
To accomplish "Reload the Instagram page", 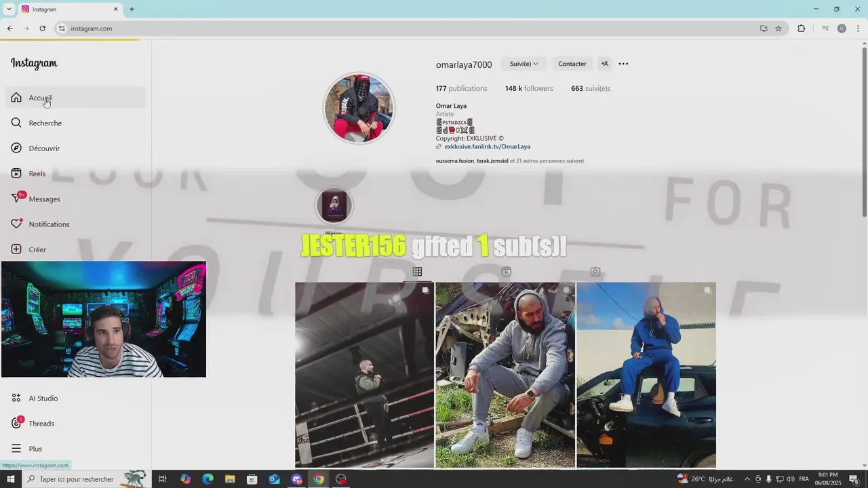I will pyautogui.click(x=42, y=28).
